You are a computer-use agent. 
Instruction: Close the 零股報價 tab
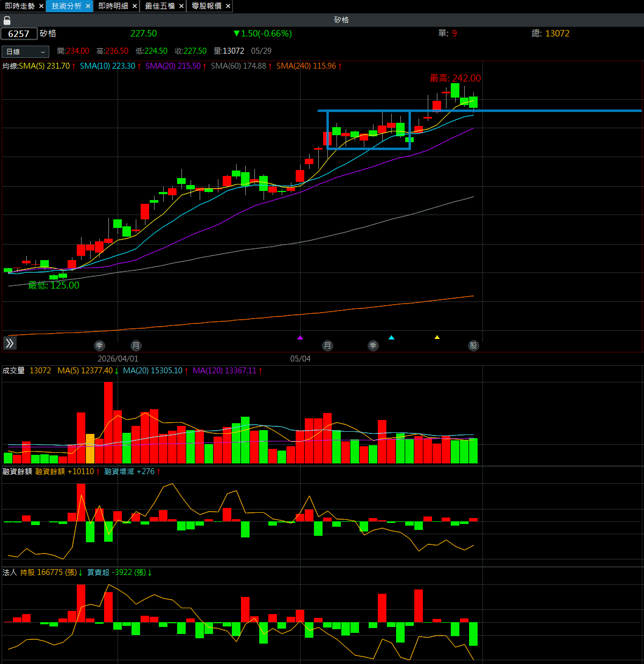(x=228, y=6)
